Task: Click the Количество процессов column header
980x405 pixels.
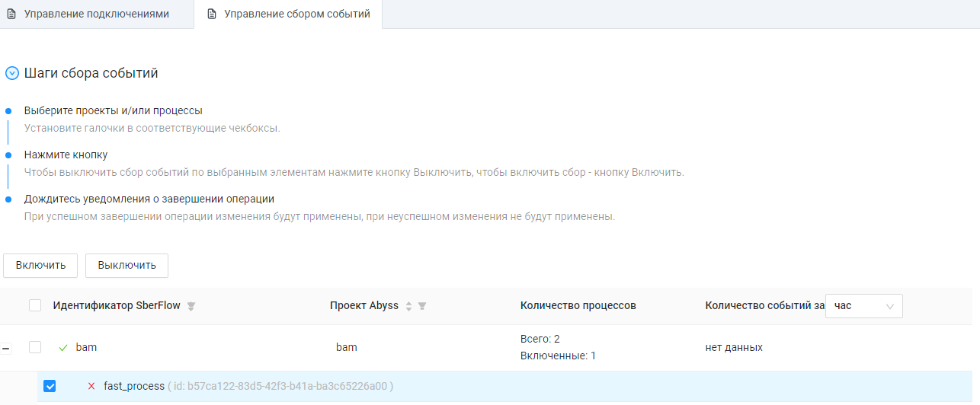Action: click(x=578, y=306)
